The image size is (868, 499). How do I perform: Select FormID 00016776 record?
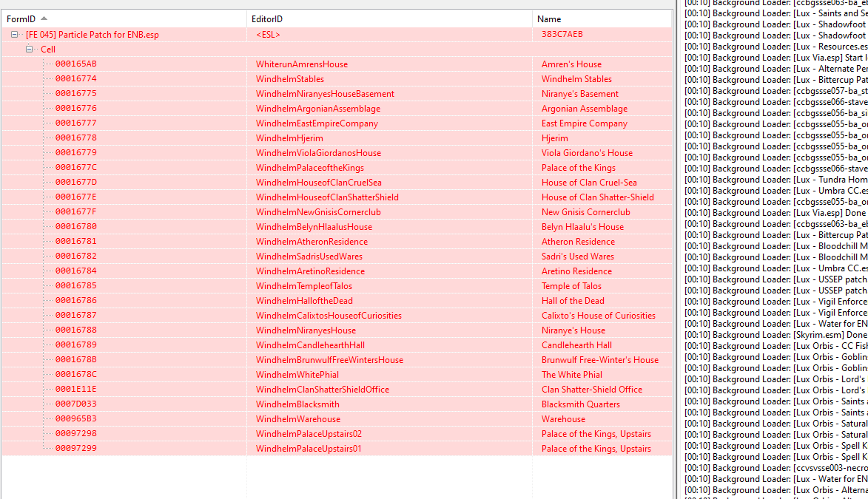(x=75, y=109)
